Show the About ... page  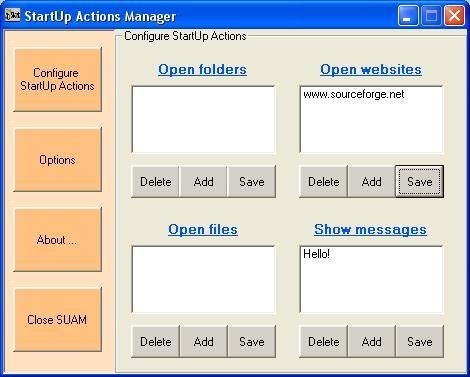[58, 240]
